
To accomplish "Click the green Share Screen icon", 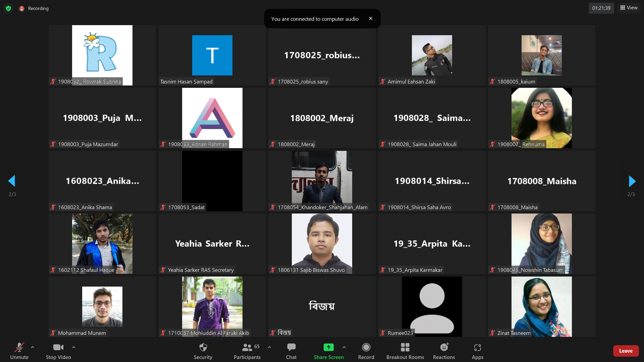I will coord(328,347).
